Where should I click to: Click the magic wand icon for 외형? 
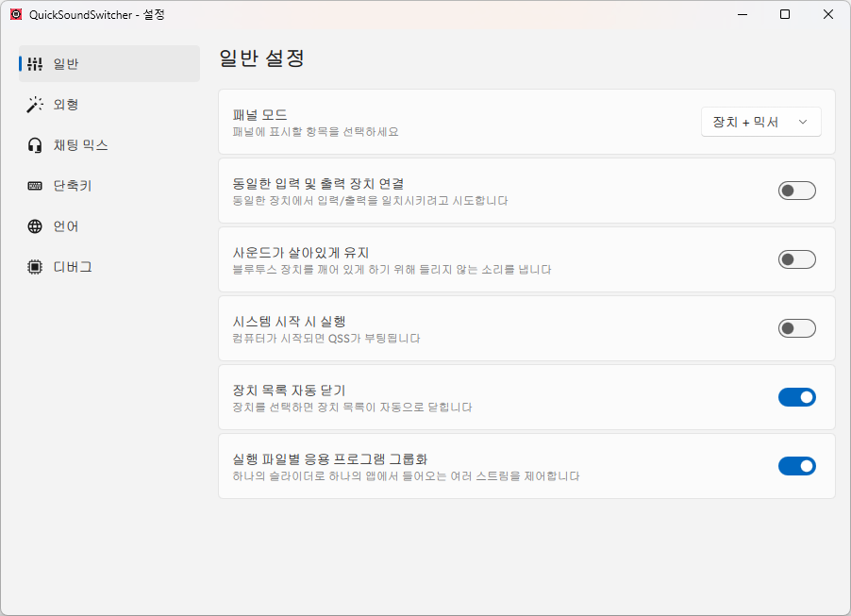(x=35, y=105)
